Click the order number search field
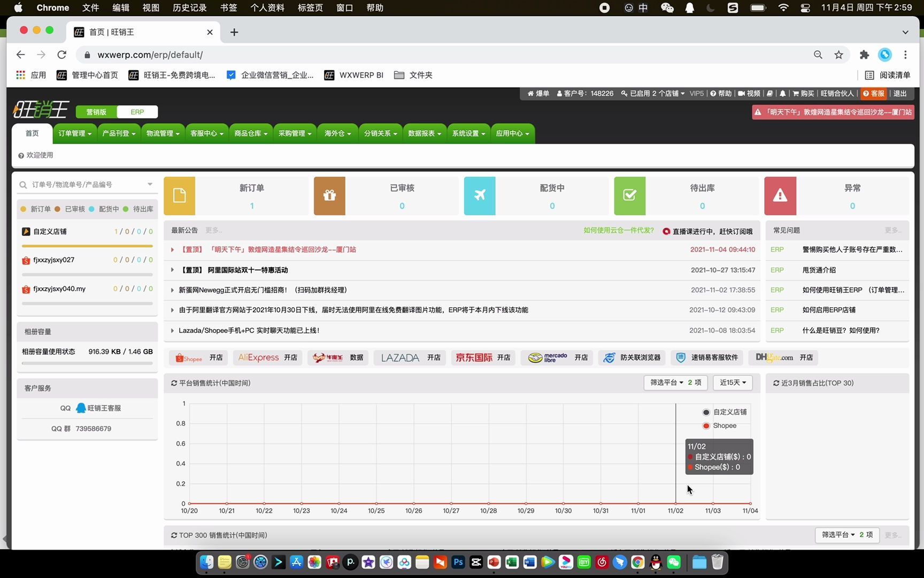Screen dimensions: 924x578 tap(87, 185)
